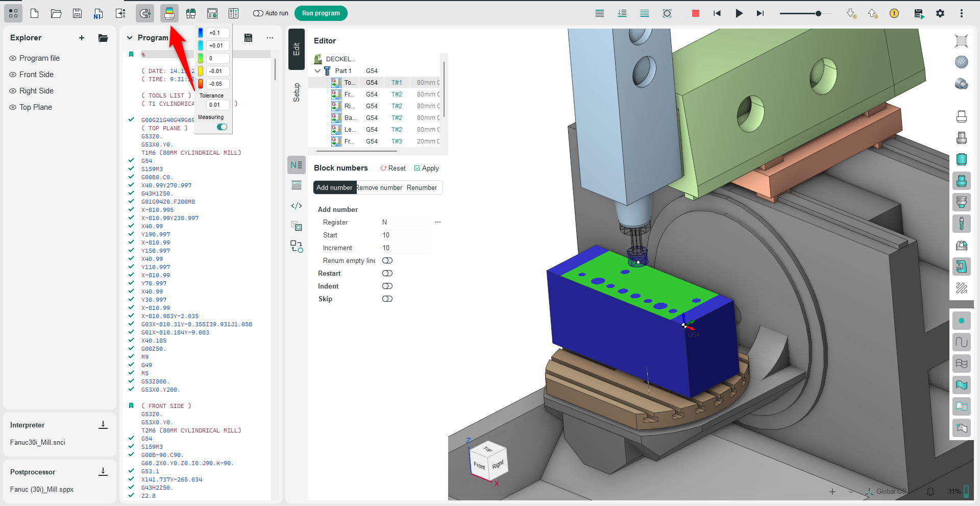980x506 pixels.
Task: Click the zoom extents icon in viewport
Action: pyautogui.click(x=962, y=41)
